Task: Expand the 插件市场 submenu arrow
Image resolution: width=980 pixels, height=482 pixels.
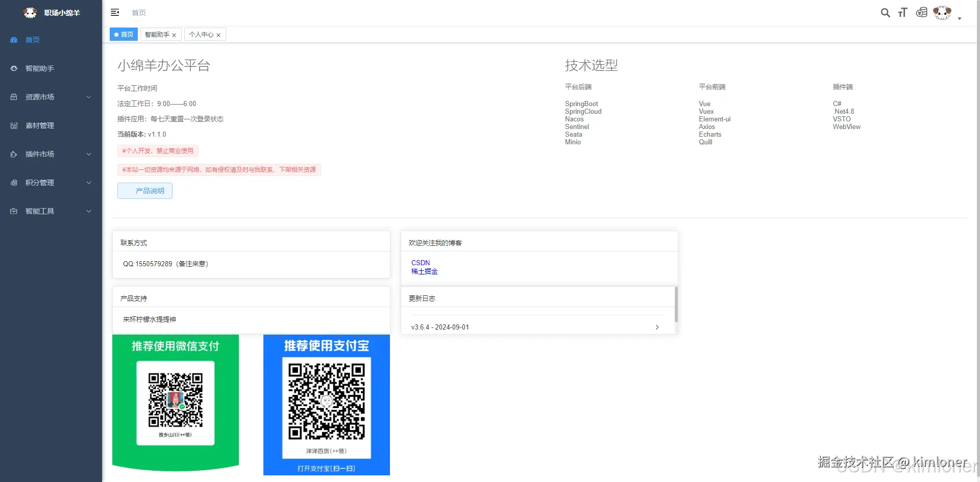Action: (89, 154)
